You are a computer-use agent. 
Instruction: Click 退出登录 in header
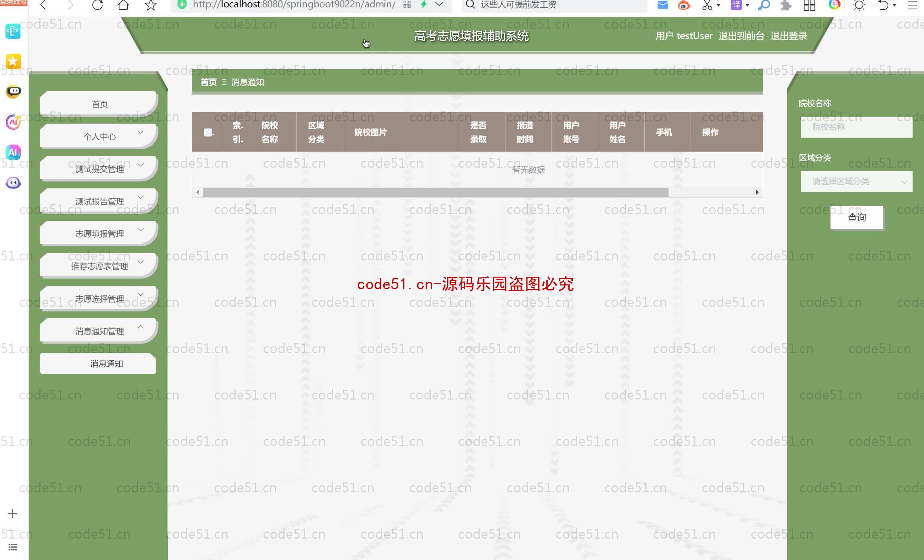point(789,36)
